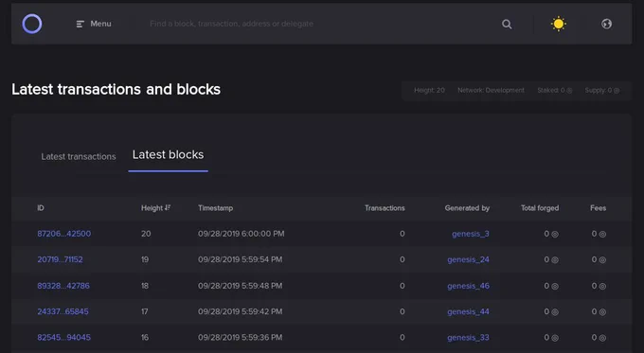View delegate genesis_24
The height and width of the screenshot is (353, 644).
(468, 260)
